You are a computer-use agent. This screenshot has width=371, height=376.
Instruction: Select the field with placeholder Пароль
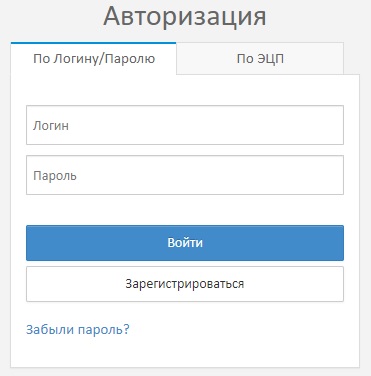[x=185, y=175]
